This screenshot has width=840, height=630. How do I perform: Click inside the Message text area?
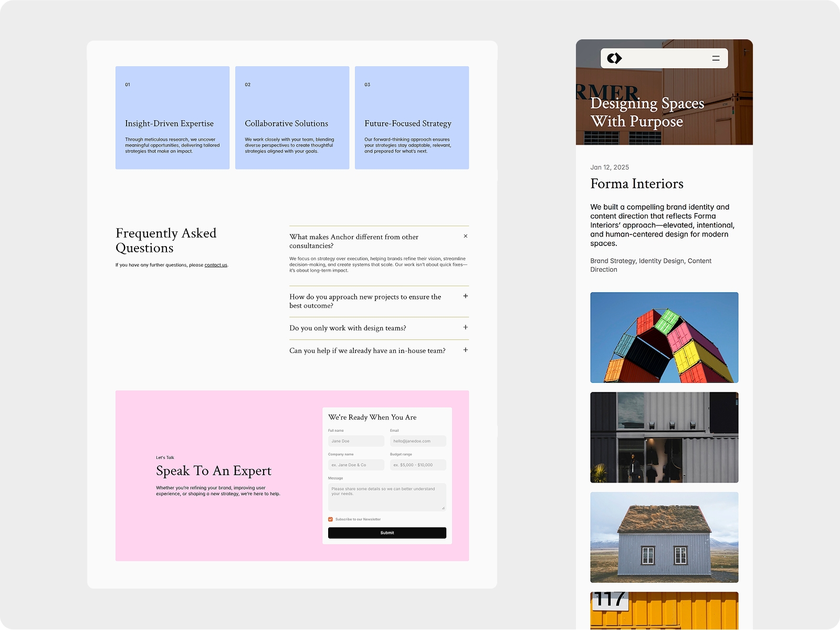387,497
